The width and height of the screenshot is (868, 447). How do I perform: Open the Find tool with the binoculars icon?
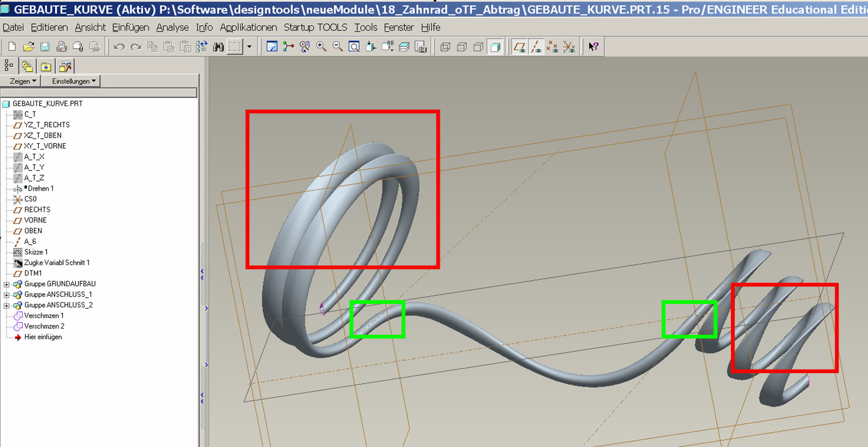(218, 47)
